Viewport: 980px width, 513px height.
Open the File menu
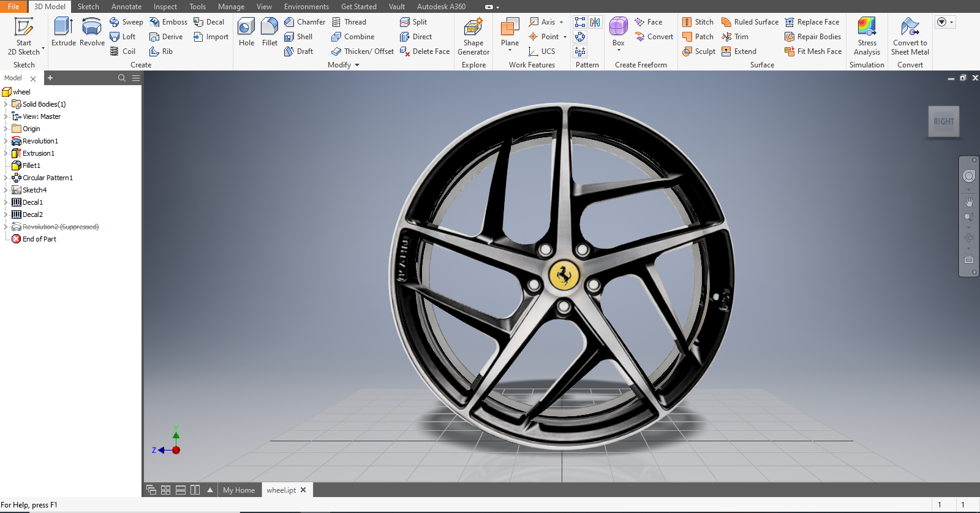(13, 7)
